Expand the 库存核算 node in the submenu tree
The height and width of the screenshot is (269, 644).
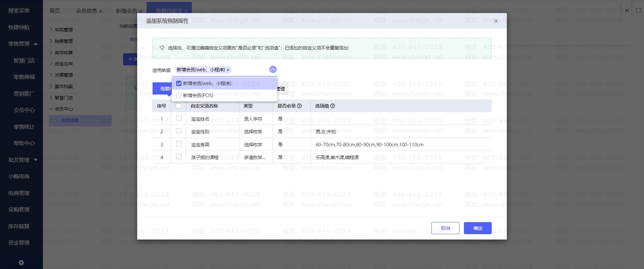click(51, 53)
